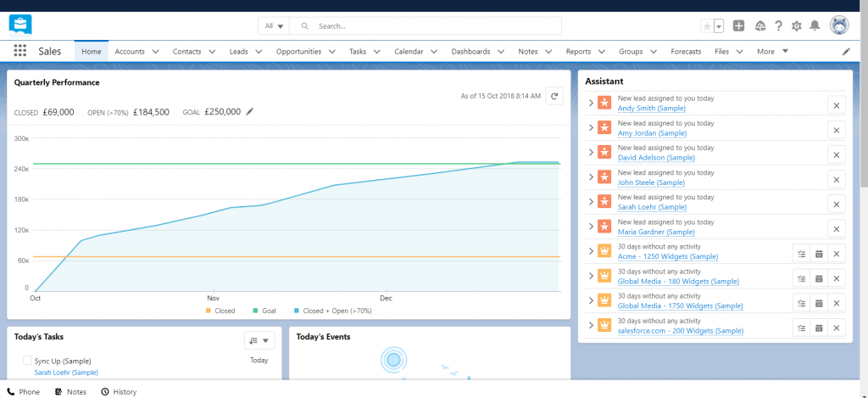
Task: Create event for salesforce.com 200 Widgets
Action: (x=820, y=328)
